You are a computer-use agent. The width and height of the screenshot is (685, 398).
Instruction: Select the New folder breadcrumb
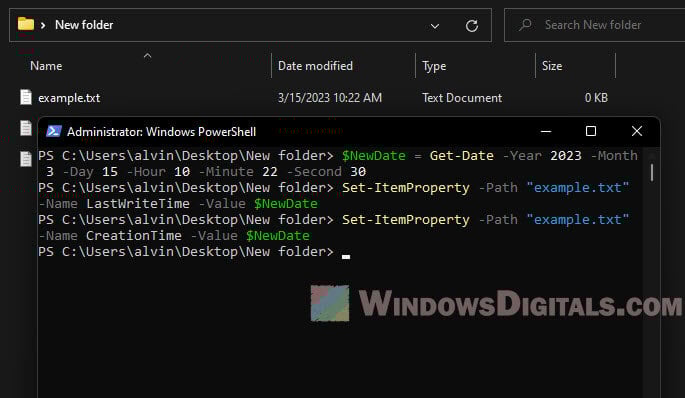point(84,25)
